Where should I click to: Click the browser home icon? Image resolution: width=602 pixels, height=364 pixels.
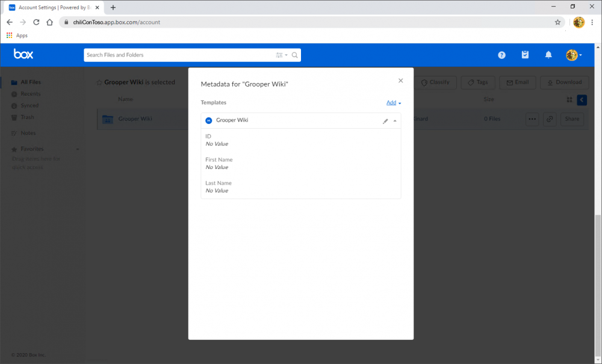[49, 22]
